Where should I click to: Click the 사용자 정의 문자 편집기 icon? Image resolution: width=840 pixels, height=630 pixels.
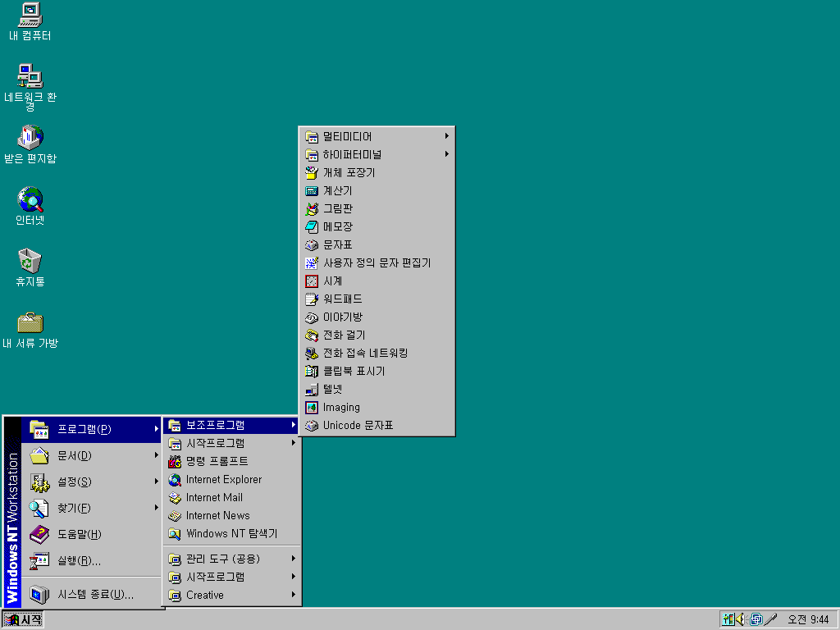tap(311, 263)
